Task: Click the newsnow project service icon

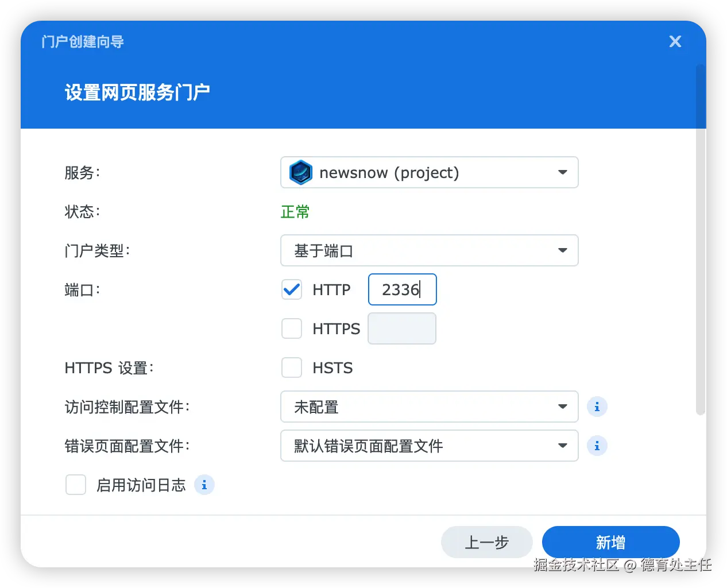Action: (301, 172)
